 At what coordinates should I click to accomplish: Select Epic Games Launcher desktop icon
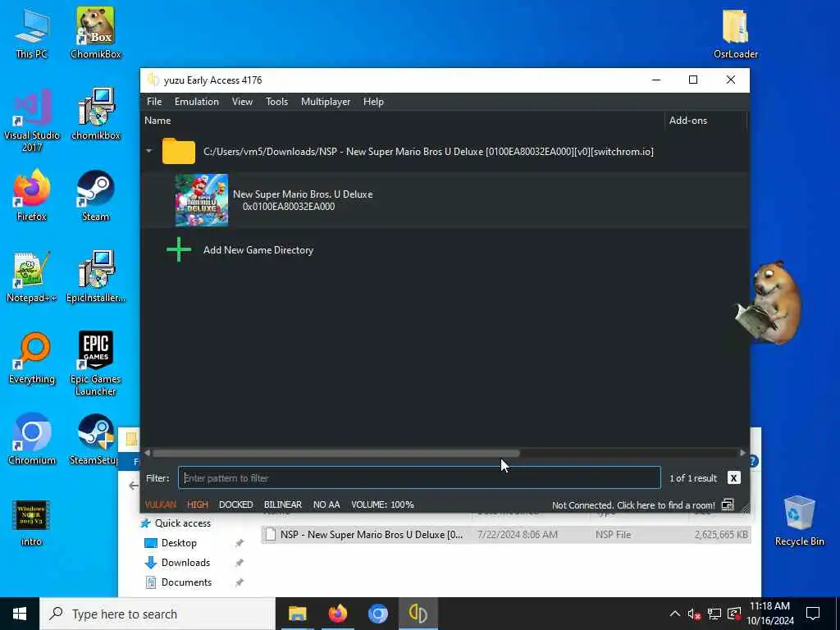(x=95, y=363)
